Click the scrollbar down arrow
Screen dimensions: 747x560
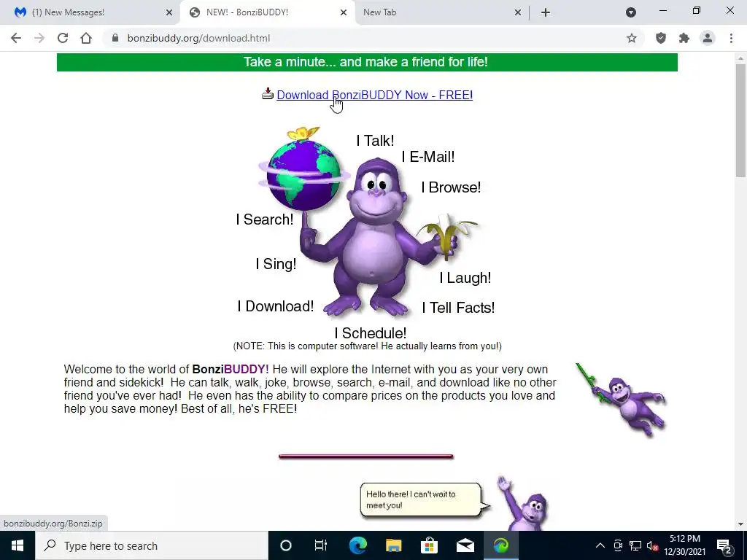pyautogui.click(x=740, y=524)
